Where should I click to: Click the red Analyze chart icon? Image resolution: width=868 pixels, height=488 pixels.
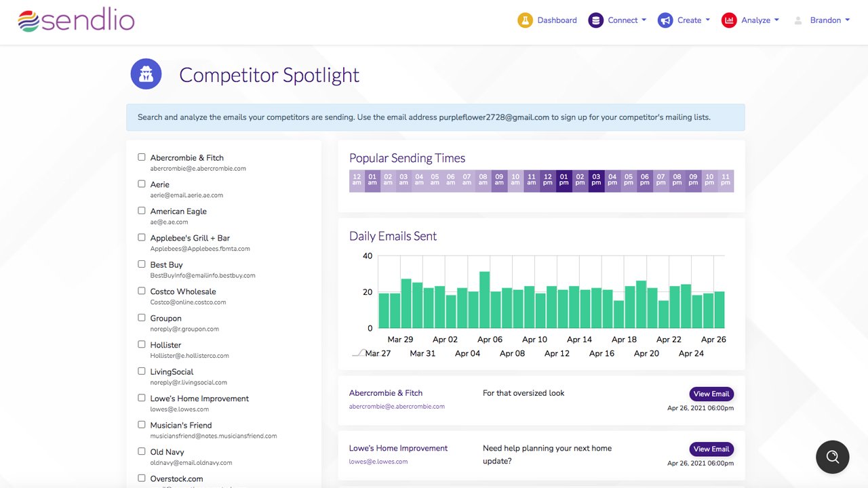[x=729, y=20]
